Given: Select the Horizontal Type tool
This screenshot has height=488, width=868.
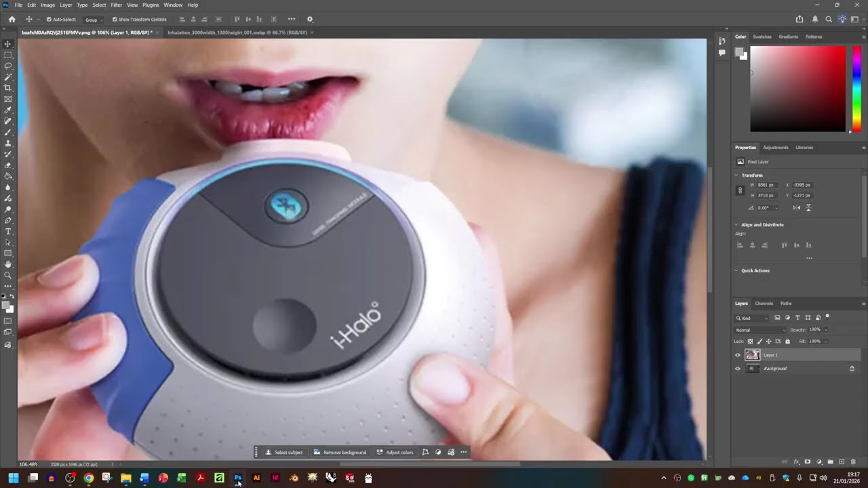Looking at the screenshot, I should pos(8,232).
